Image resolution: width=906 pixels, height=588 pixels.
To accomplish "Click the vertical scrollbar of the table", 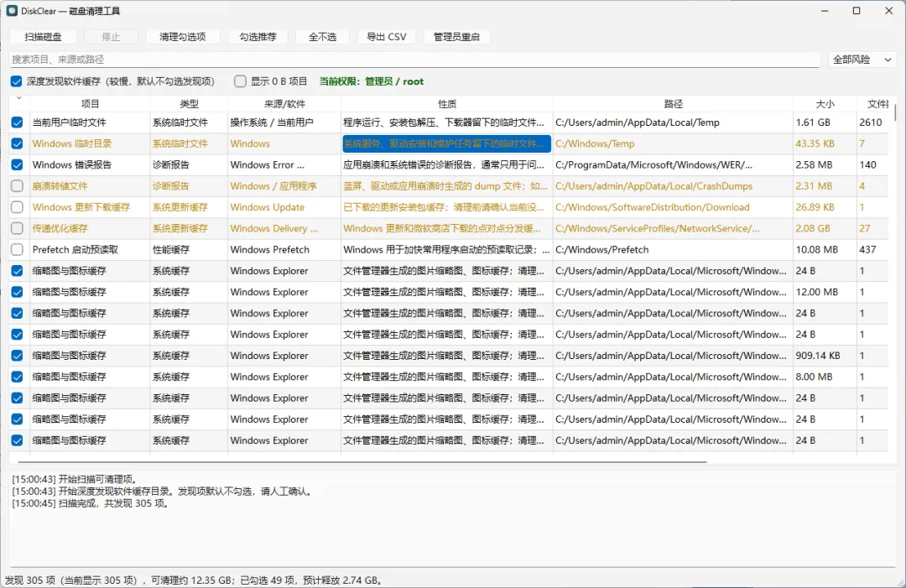I will pyautogui.click(x=894, y=112).
